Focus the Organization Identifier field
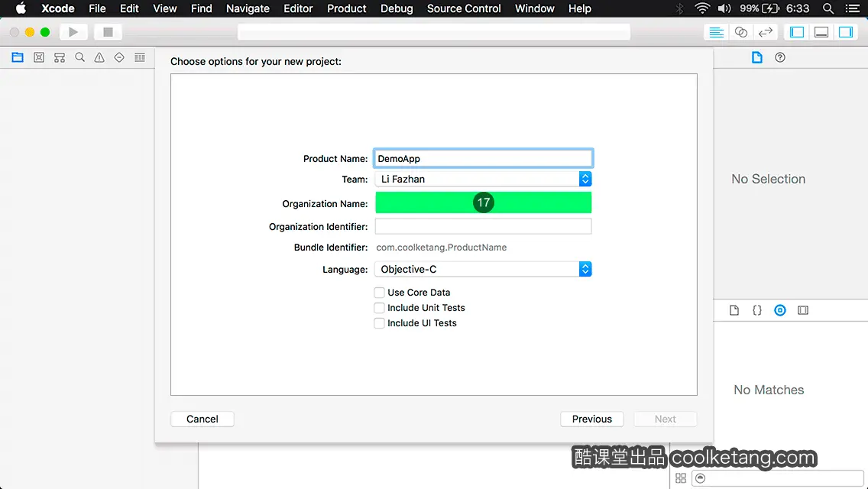868x489 pixels. pos(483,226)
